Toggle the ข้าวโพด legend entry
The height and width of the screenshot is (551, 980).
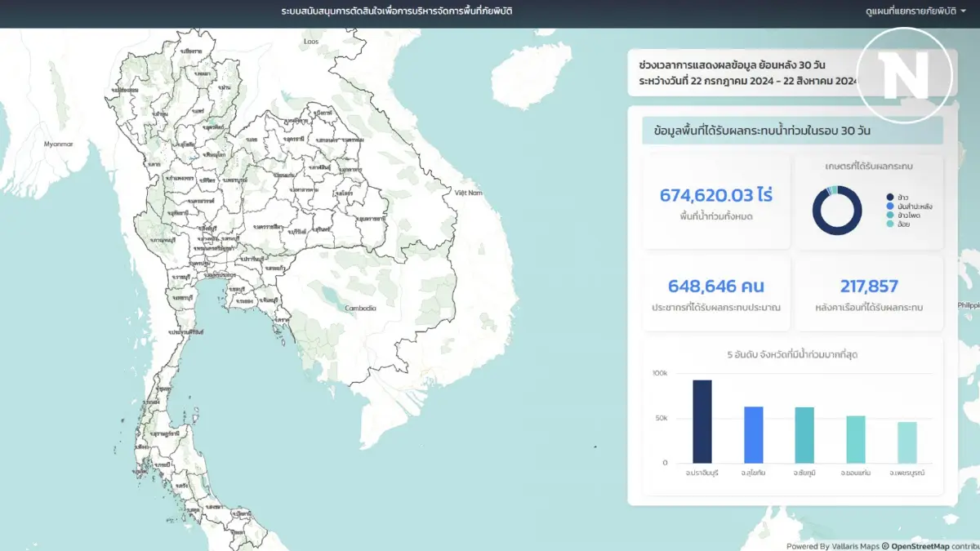(904, 215)
